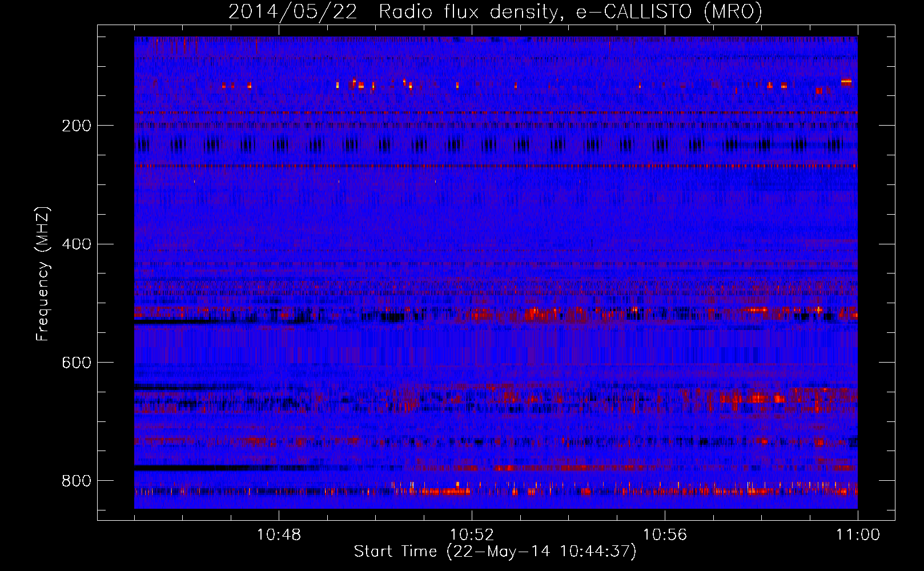Click the 10:48 time tick label
924x571 pixels.
click(279, 535)
